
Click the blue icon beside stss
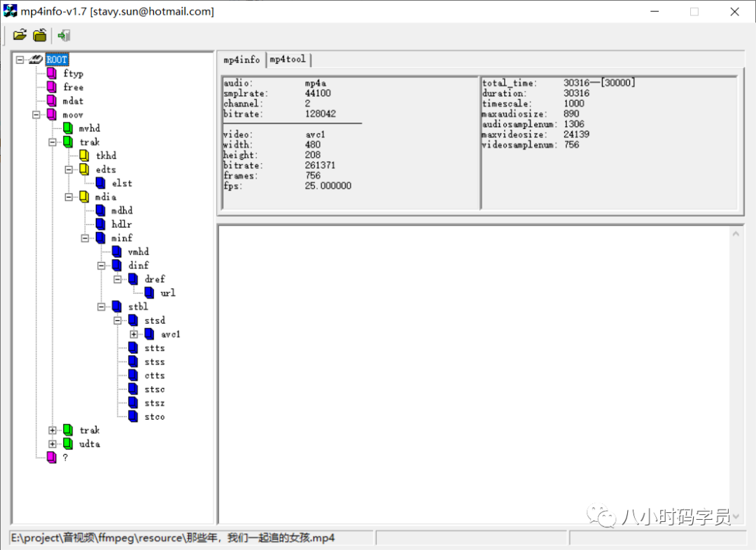click(x=134, y=362)
